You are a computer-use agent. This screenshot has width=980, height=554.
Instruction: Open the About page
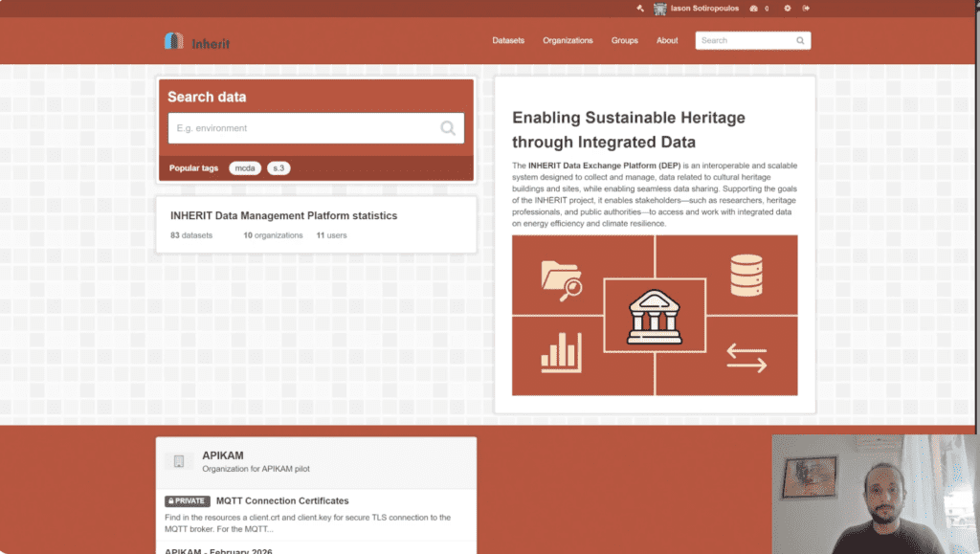[667, 40]
